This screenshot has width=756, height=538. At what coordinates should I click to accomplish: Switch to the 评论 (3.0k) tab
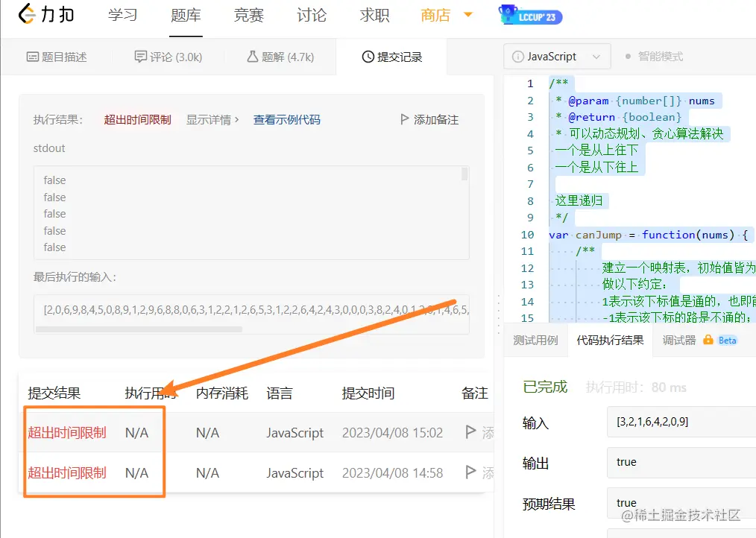coord(168,57)
